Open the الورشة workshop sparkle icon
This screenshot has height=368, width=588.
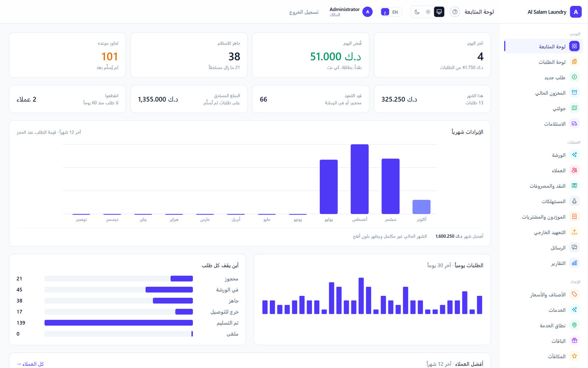[574, 155]
